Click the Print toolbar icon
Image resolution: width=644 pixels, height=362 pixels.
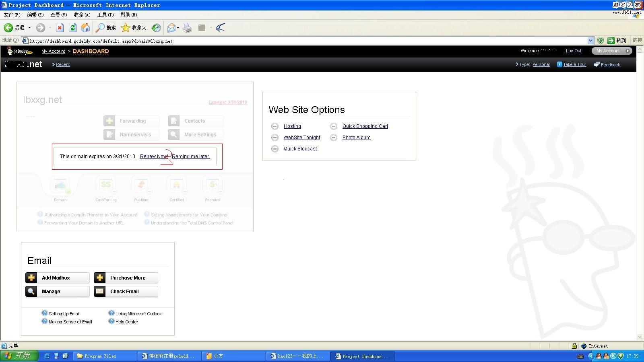click(x=187, y=28)
